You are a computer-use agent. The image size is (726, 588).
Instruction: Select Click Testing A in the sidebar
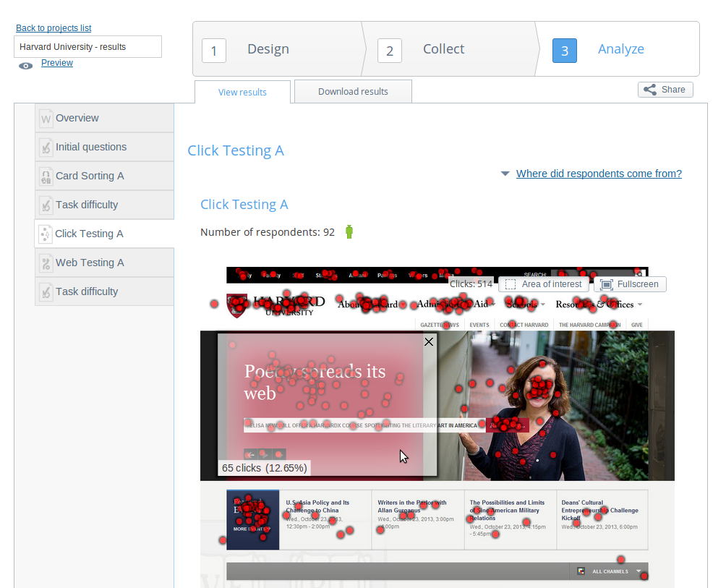(104, 234)
